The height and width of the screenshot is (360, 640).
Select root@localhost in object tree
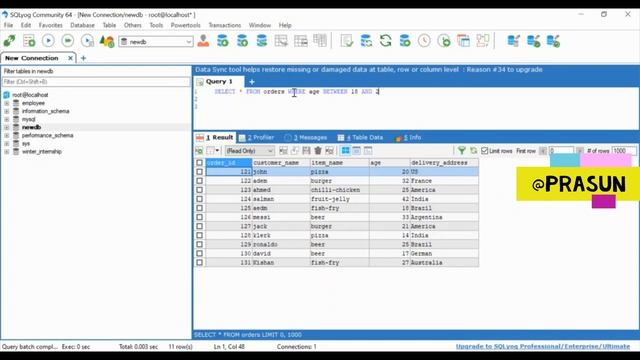(30, 95)
